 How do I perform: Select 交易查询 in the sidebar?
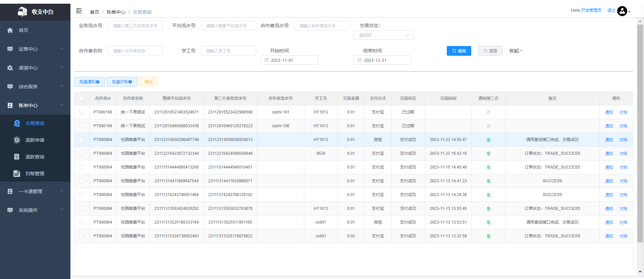pos(35,123)
